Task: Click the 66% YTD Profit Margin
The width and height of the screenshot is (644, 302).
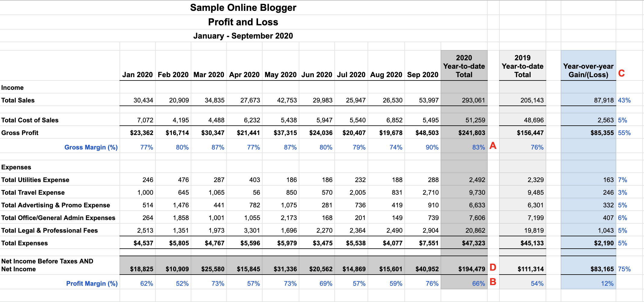Action: point(479,284)
